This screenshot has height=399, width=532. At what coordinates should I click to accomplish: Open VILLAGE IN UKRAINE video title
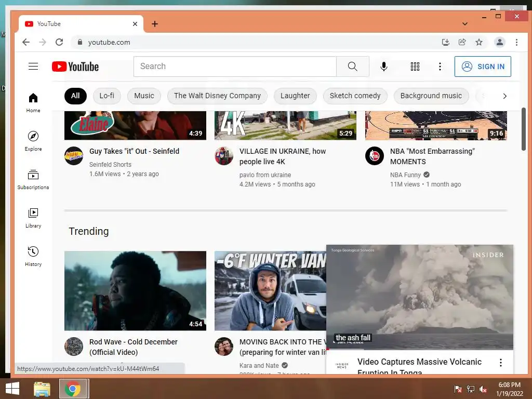click(x=283, y=156)
